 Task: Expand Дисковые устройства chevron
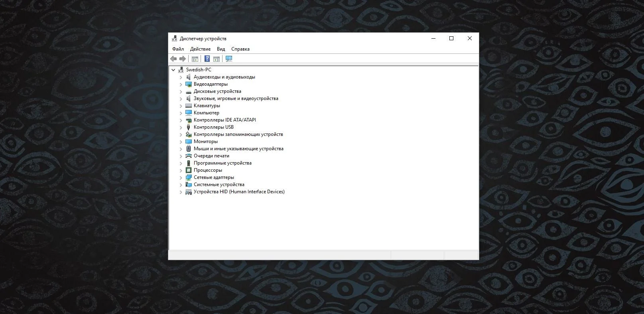(181, 92)
